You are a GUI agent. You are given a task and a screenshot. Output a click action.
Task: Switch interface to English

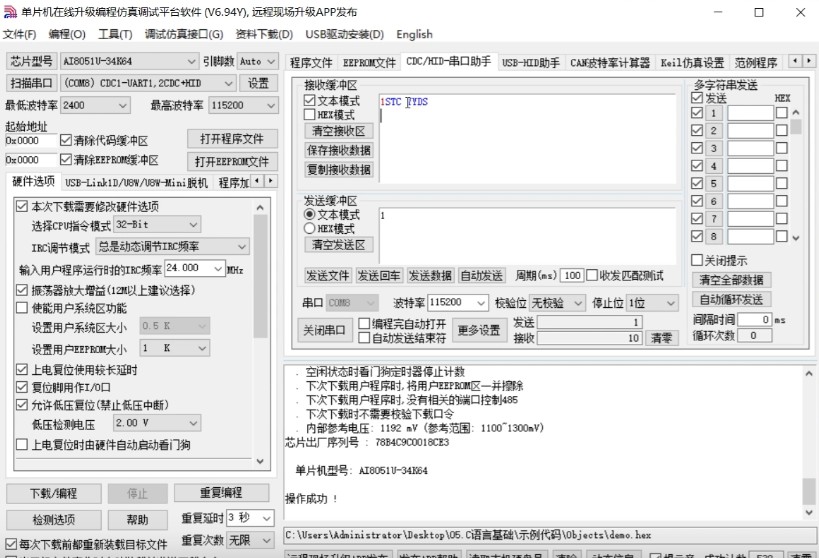tap(414, 34)
